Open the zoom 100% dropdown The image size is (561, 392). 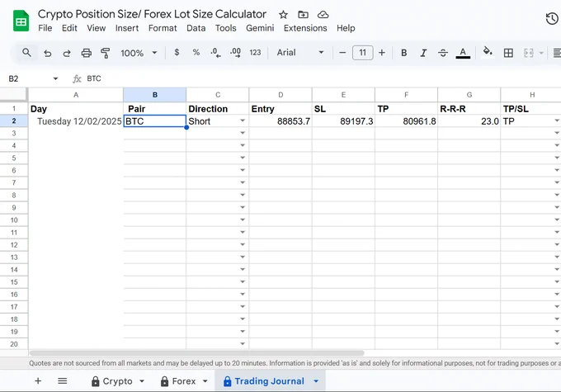[139, 53]
